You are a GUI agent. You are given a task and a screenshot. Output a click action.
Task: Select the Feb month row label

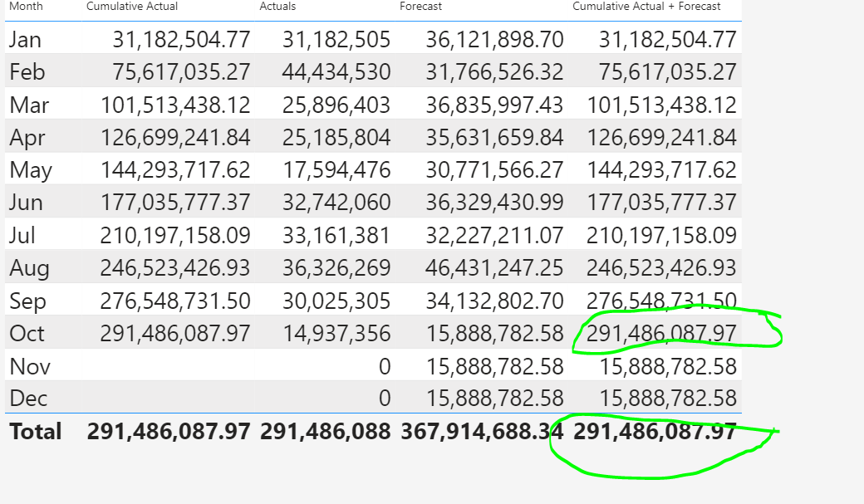(x=27, y=72)
